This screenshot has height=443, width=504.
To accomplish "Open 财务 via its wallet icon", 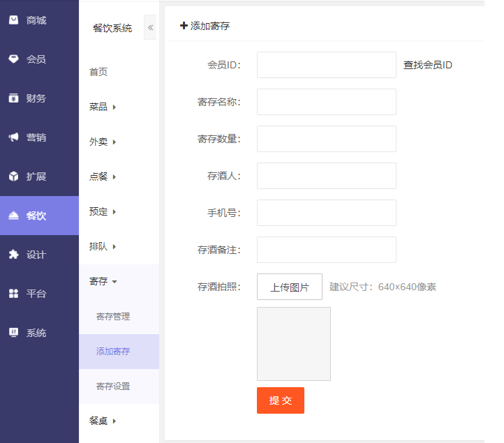I will 13,98.
